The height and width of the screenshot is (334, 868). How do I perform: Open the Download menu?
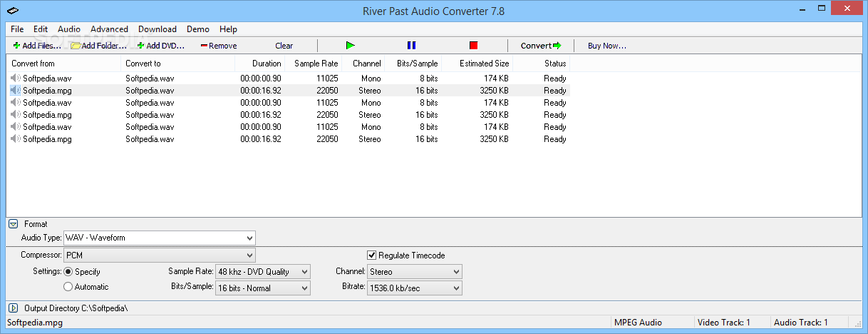pyautogui.click(x=157, y=29)
